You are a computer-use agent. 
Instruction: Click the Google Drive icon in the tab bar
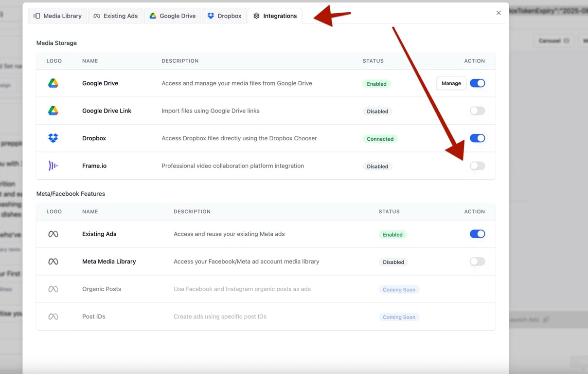click(x=153, y=16)
